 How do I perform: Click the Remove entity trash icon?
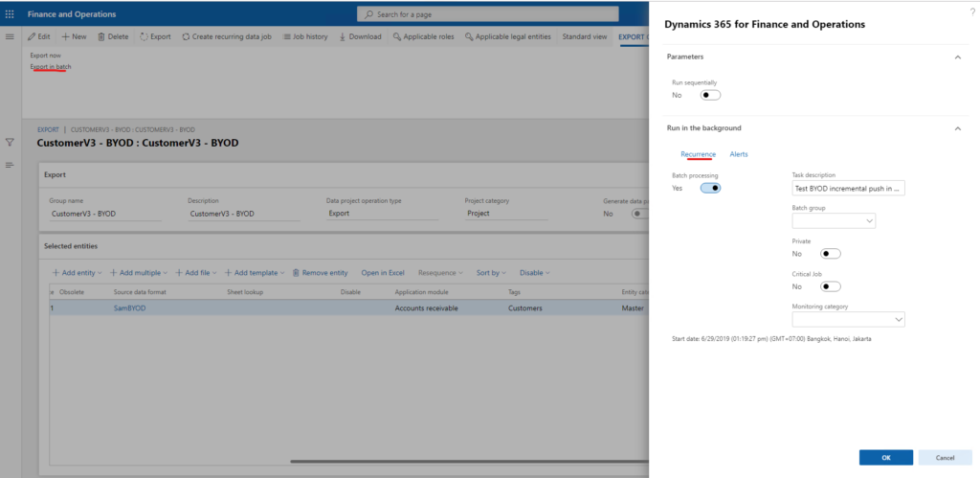coord(297,273)
